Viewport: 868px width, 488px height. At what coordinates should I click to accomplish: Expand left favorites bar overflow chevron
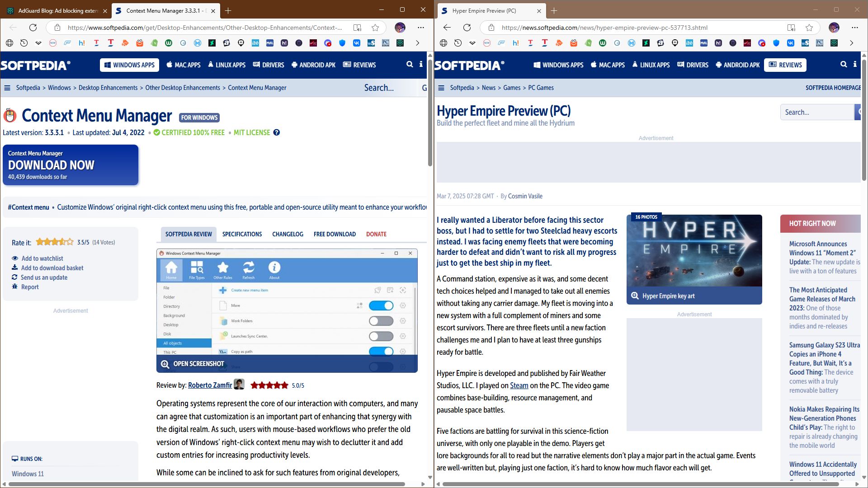click(x=417, y=43)
